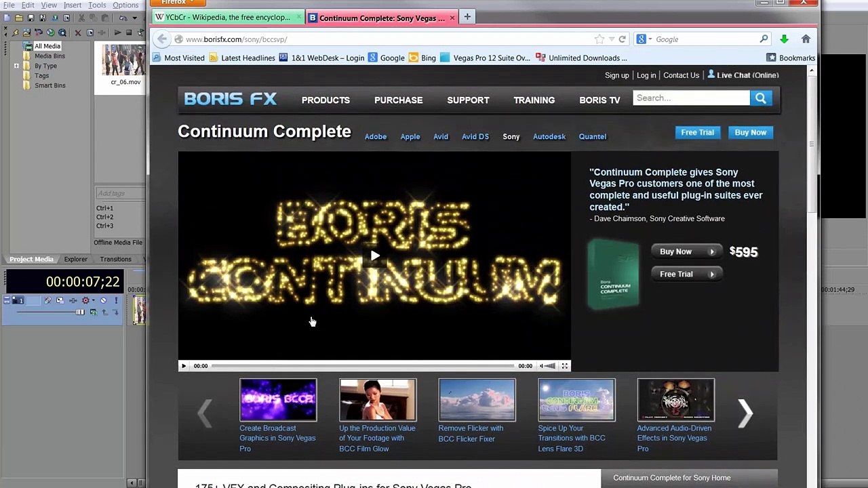Switch to the YCbCr Wikipedia tab
868x488 pixels.
(228, 17)
